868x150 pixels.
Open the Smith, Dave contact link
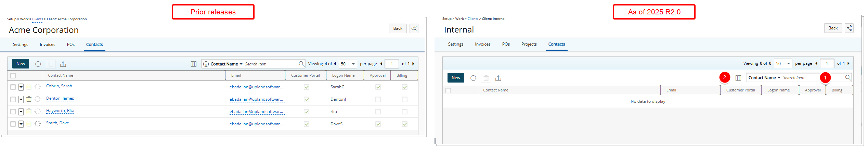tap(57, 123)
